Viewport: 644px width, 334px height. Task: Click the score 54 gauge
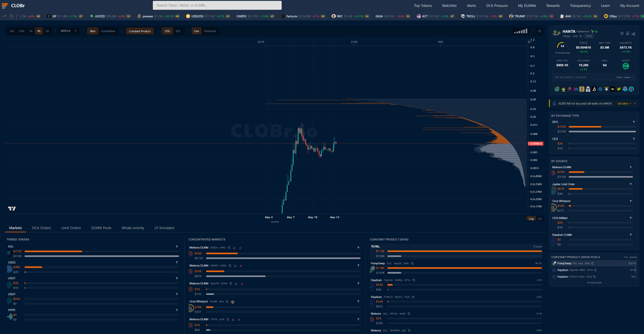pos(562,46)
